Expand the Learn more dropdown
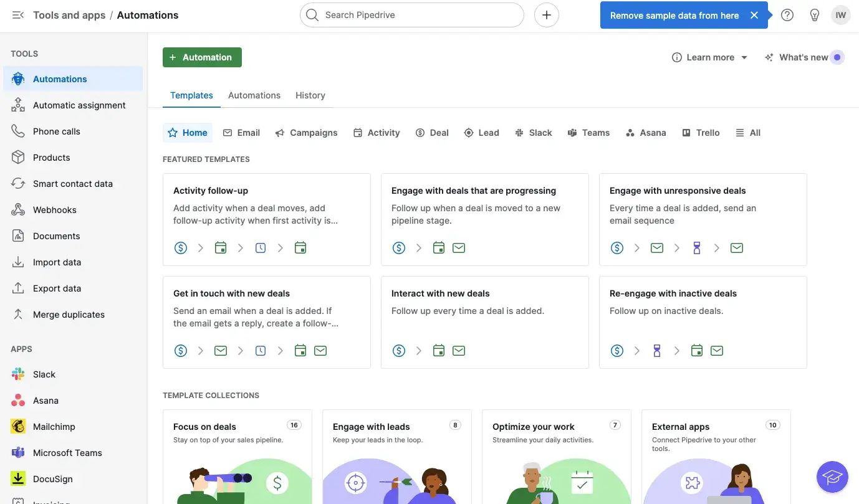The image size is (859, 504). (x=709, y=57)
